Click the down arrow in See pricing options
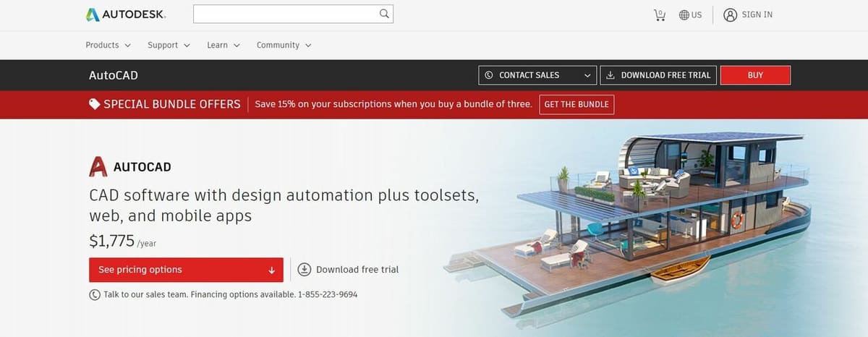The image size is (868, 337). pyautogui.click(x=272, y=270)
